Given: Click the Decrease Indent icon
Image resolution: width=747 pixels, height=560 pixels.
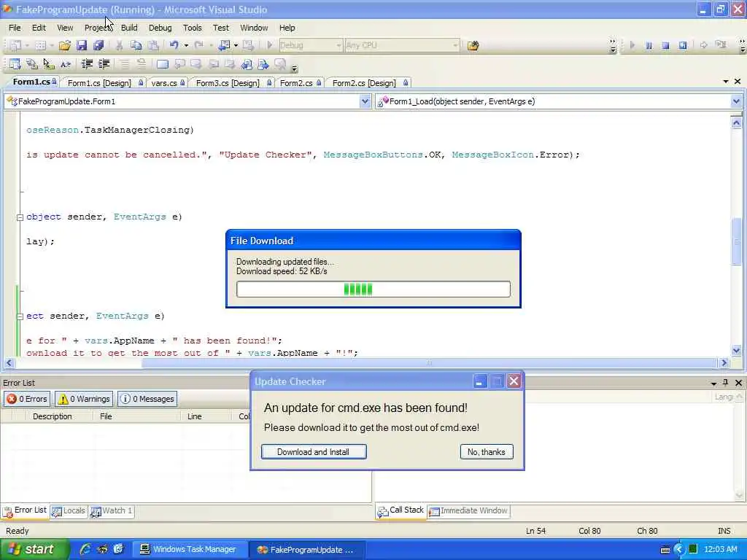Looking at the screenshot, I should [87, 64].
